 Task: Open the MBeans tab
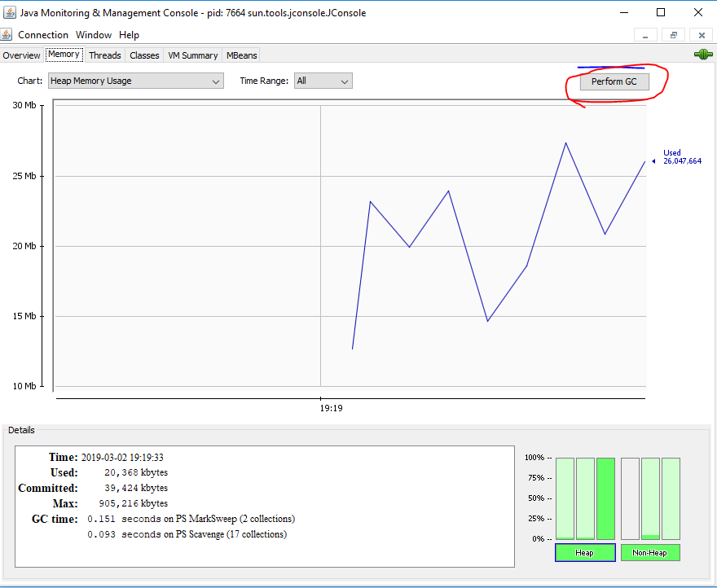point(241,55)
